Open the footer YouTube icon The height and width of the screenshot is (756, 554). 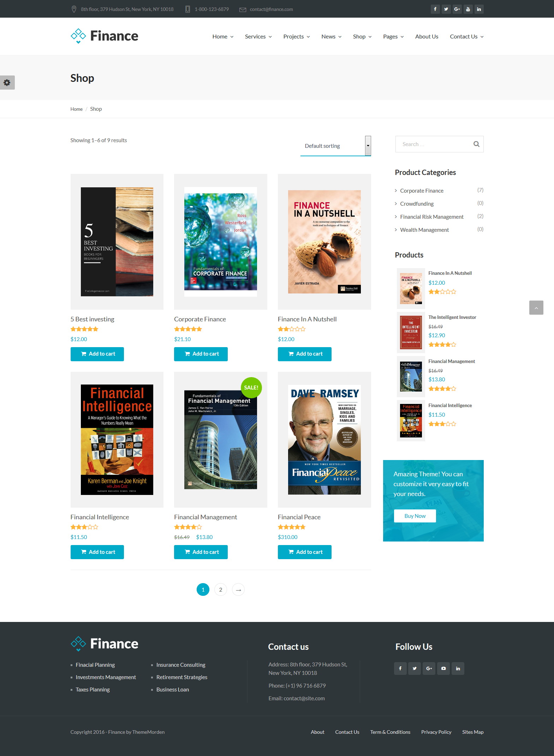pos(443,668)
